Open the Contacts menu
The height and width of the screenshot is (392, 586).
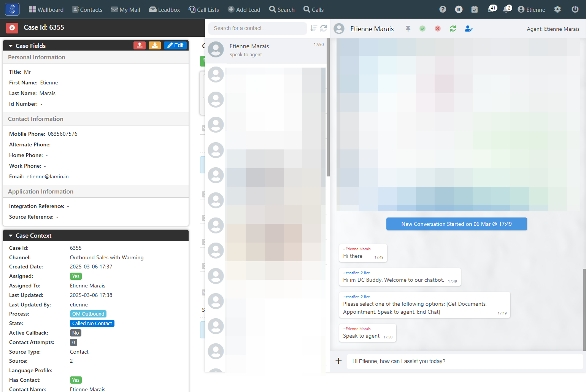(87, 10)
